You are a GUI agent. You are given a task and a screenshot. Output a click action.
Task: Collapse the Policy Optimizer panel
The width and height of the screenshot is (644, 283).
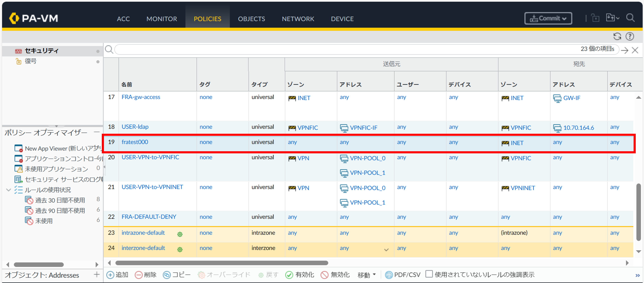point(97,132)
